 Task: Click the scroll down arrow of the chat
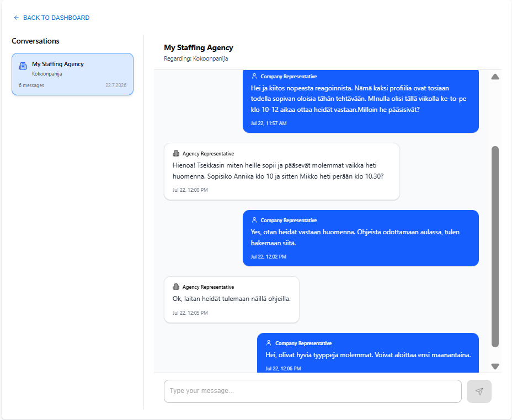(x=495, y=367)
